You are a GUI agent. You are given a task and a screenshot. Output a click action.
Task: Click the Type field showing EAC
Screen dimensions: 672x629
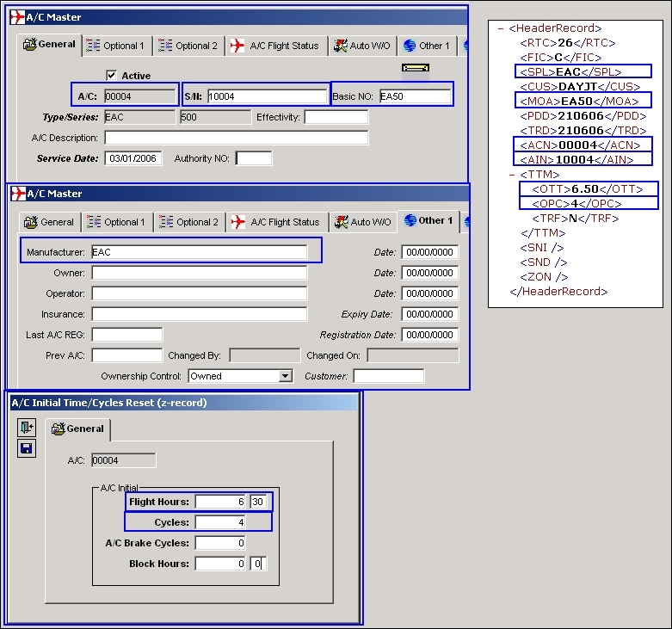tap(139, 117)
